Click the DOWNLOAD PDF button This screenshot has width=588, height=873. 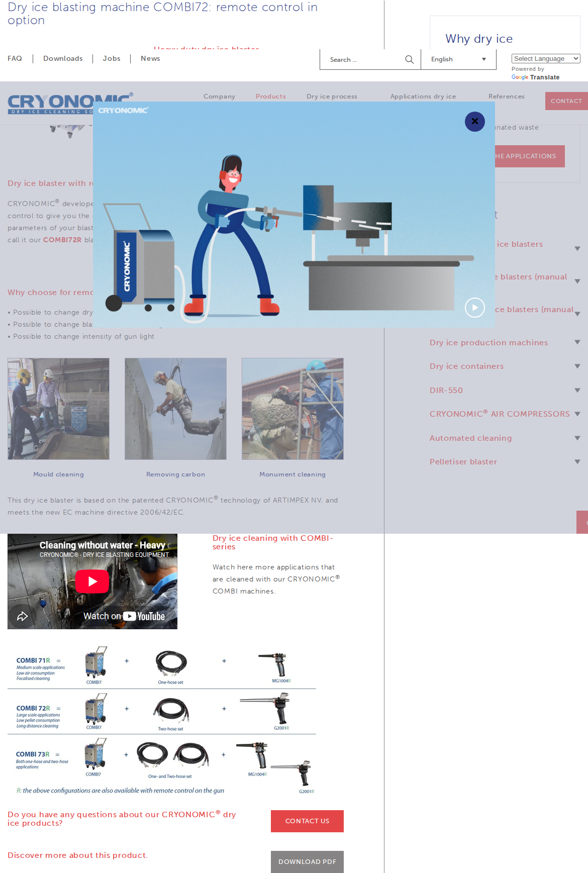[x=307, y=862]
